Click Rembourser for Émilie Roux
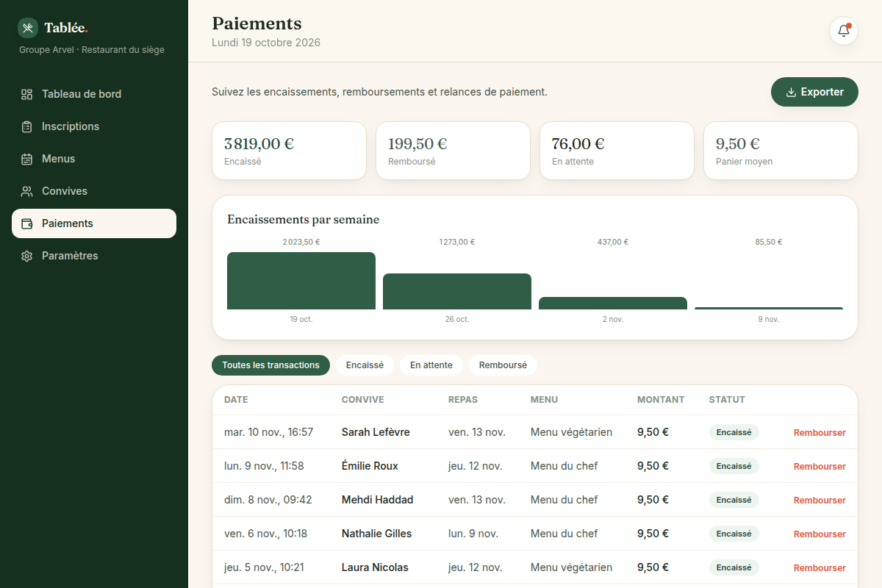The height and width of the screenshot is (588, 882). [x=820, y=467]
